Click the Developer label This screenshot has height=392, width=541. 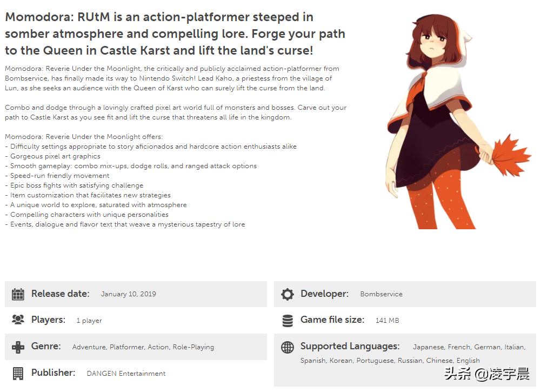[325, 294]
